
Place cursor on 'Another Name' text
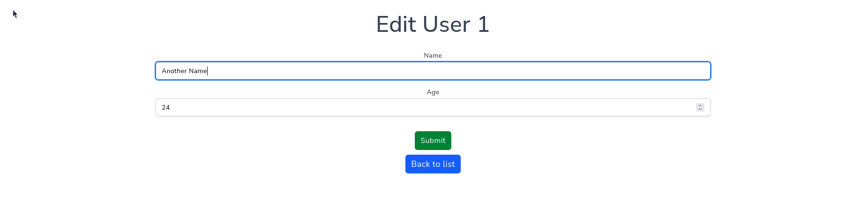[x=184, y=71]
